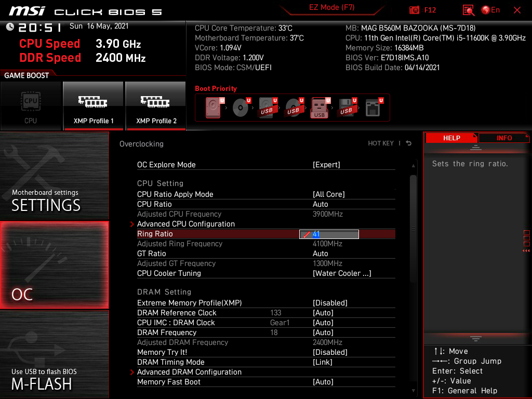The height and width of the screenshot is (399, 532).
Task: Collapse help panel using top grip handle
Action: [476, 148]
